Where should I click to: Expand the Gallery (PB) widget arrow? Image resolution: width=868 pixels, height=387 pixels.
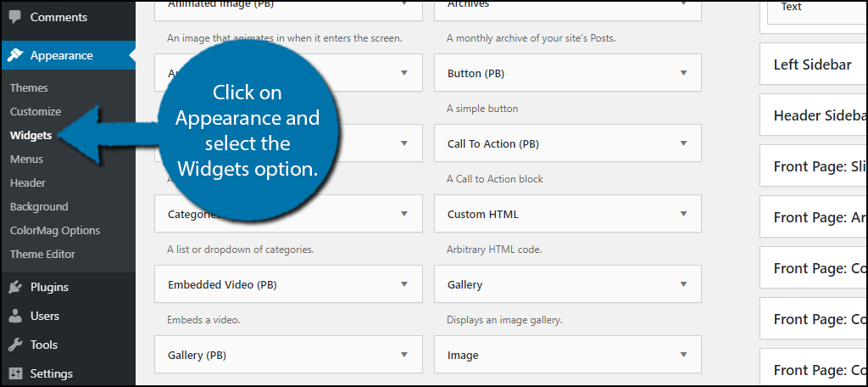(404, 354)
